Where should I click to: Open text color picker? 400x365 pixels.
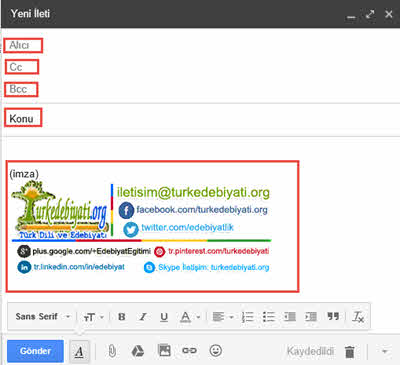tap(190, 317)
